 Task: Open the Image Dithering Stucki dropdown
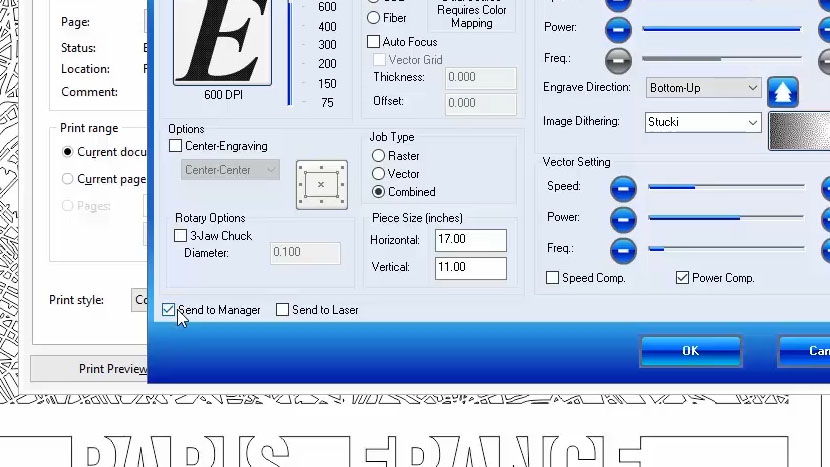point(703,122)
